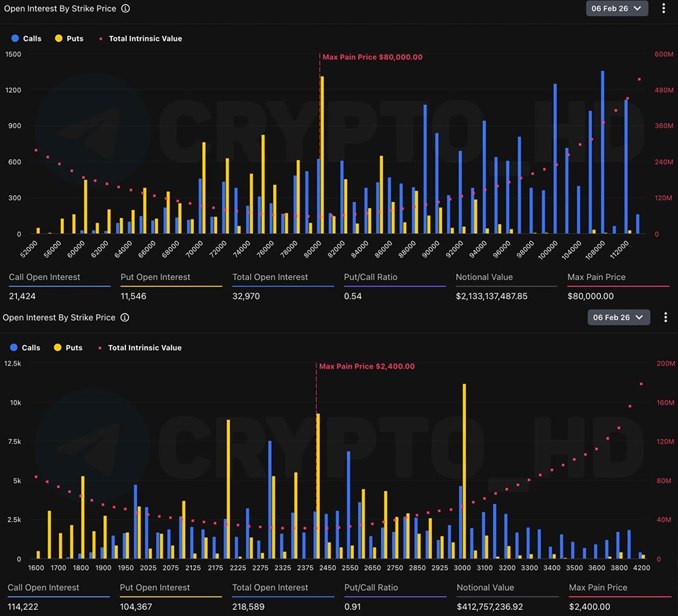Click the tall yellow put bar at 80000 strike
The height and width of the screenshot is (616, 678).
[322, 155]
